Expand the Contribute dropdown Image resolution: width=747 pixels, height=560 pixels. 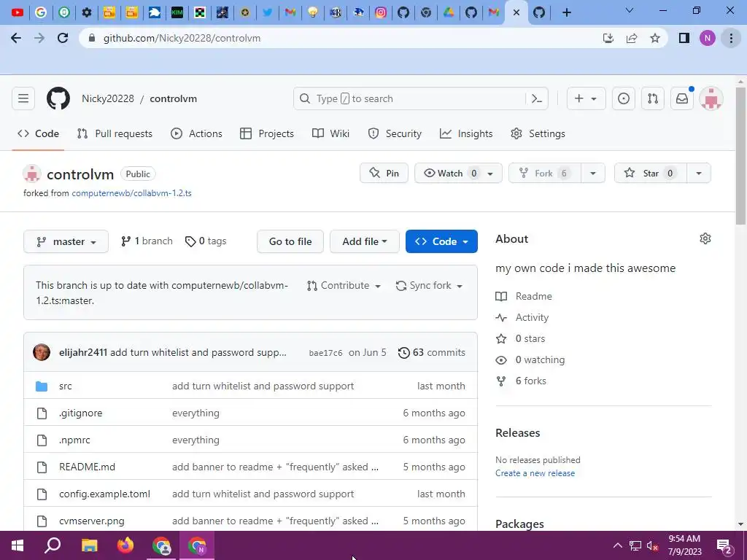(344, 286)
